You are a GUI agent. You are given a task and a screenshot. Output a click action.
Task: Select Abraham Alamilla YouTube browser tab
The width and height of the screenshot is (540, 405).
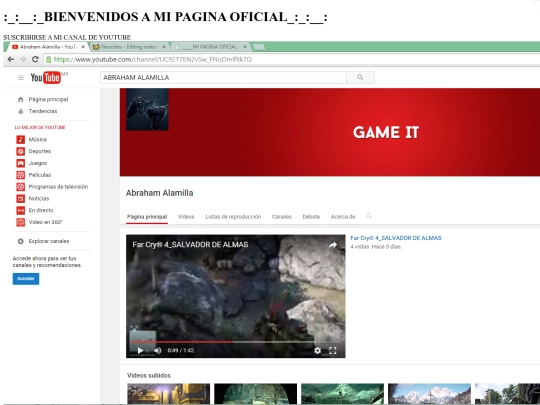[48, 47]
